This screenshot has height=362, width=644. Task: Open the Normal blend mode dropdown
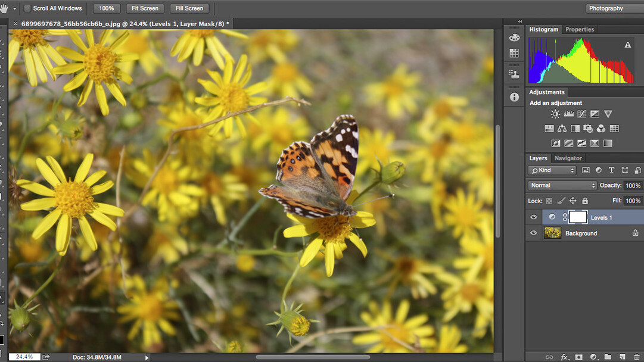(562, 186)
